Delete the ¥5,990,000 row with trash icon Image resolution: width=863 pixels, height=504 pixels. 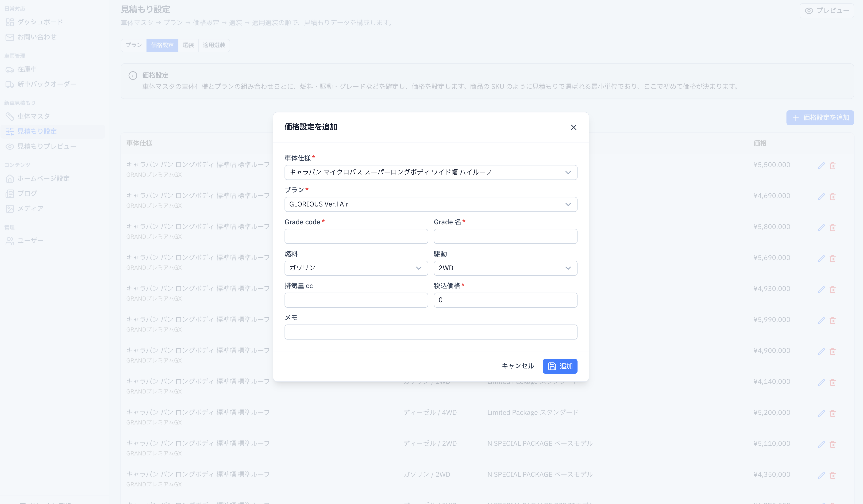coord(832,321)
